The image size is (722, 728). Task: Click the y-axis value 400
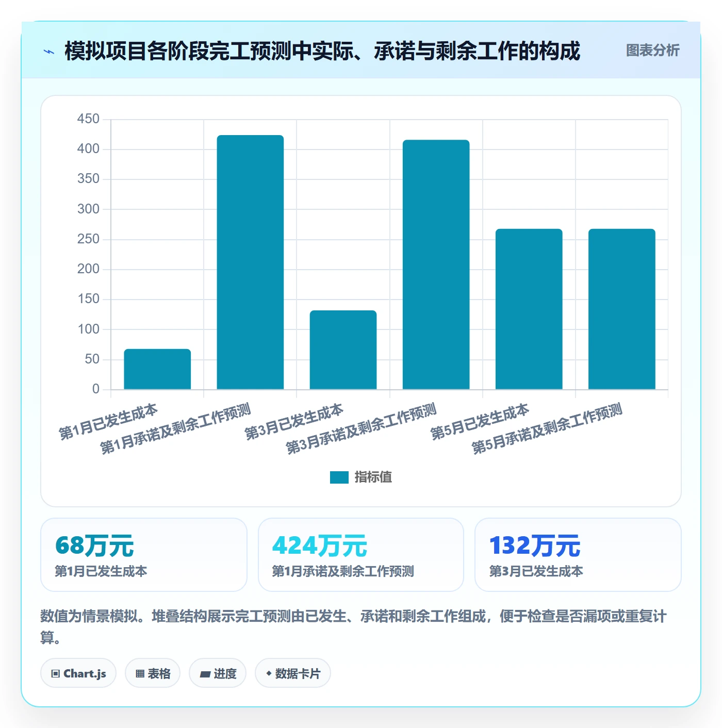(88, 149)
